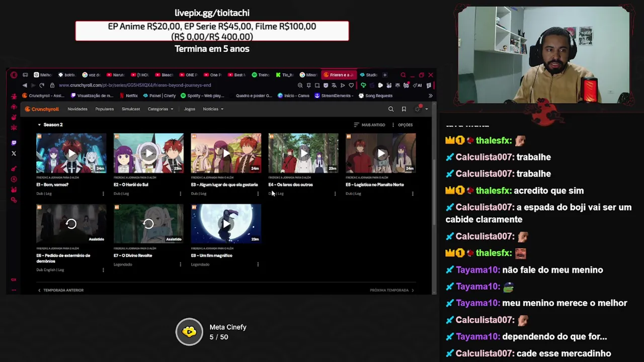
Task: Open Song Requests bookmark
Action: (x=375, y=96)
